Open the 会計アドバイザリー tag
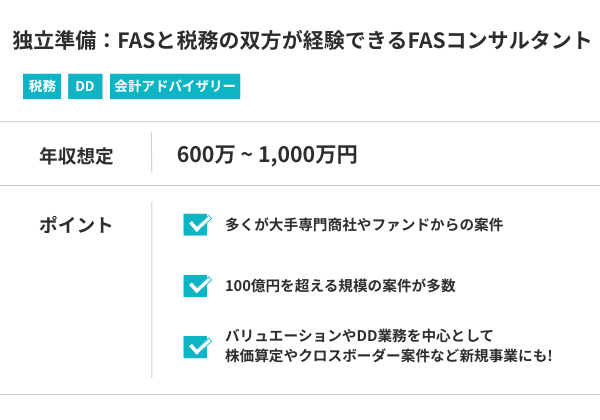The width and height of the screenshot is (600, 420). tap(175, 87)
